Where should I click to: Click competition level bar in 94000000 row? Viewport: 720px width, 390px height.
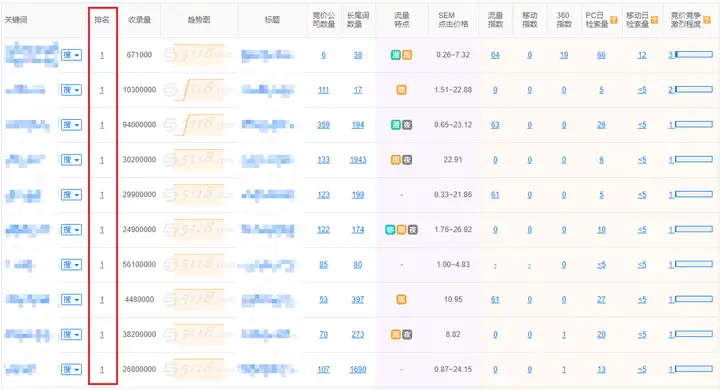point(694,124)
